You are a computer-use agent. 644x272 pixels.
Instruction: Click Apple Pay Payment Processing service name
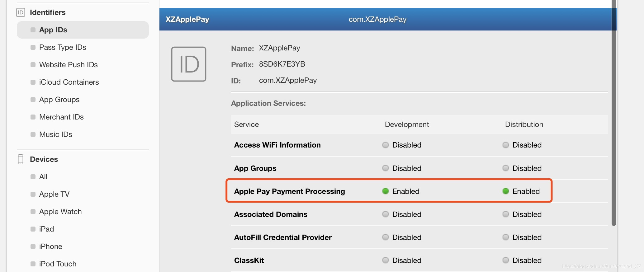pos(290,191)
